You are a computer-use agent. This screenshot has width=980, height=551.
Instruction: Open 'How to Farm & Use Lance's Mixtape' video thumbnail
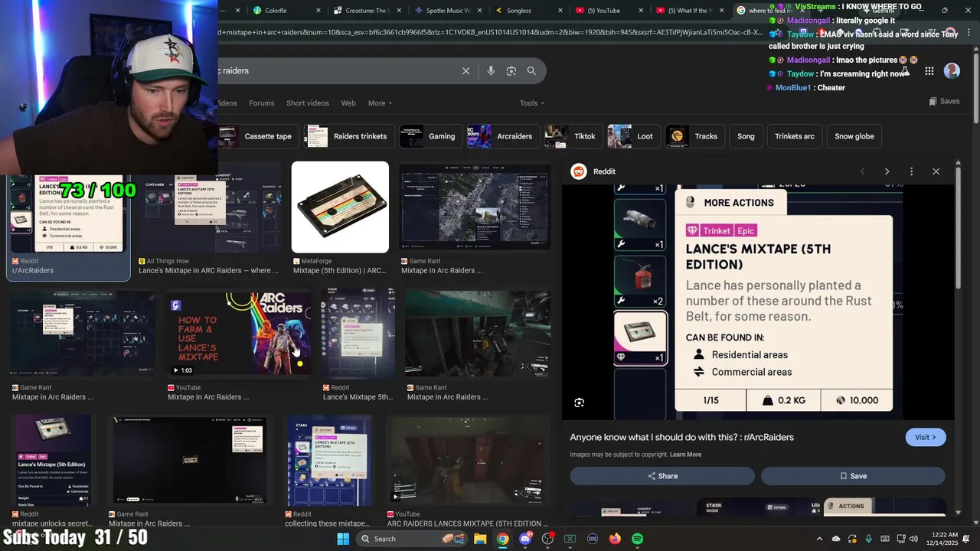[x=238, y=333]
